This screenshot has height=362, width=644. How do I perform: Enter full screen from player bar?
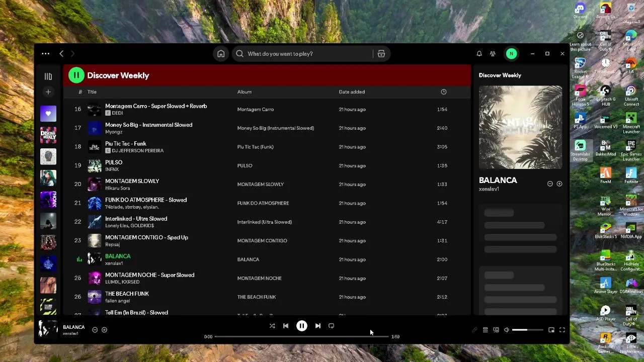coord(562,330)
